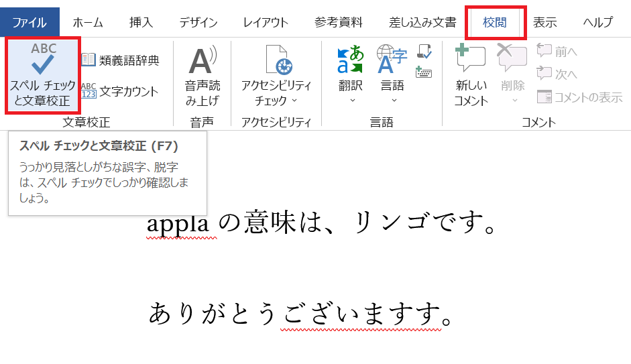Expand the アクセシビリティ チェック dropdown arrow
Screen dimensions: 631x364
294,101
